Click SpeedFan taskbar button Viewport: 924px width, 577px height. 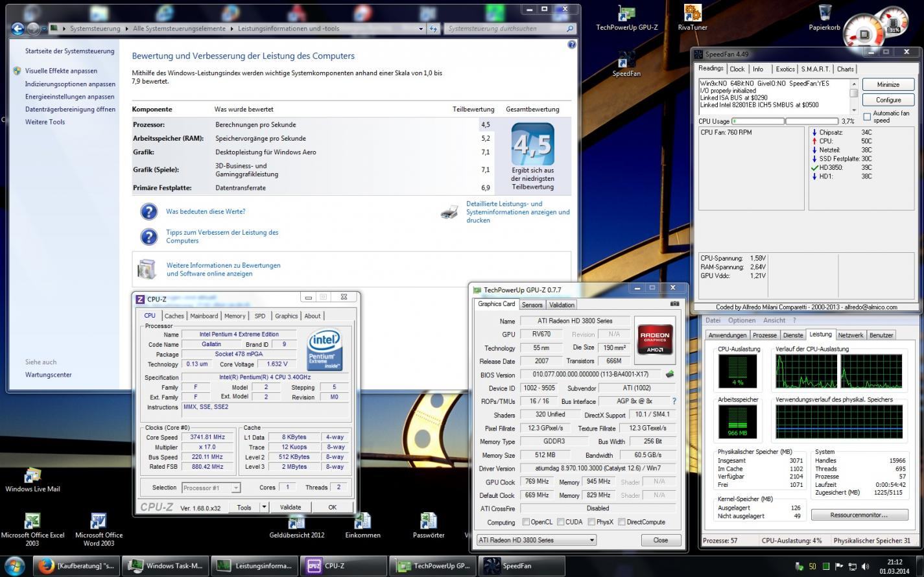(521, 566)
